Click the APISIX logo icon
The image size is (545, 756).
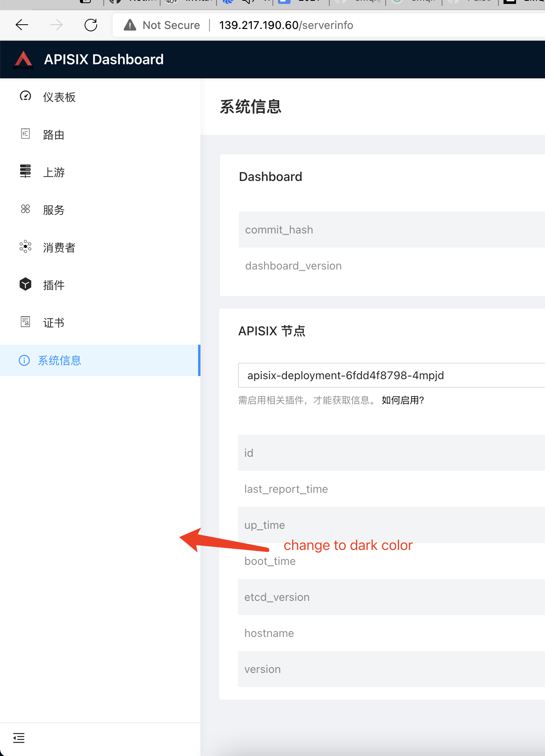pos(23,60)
